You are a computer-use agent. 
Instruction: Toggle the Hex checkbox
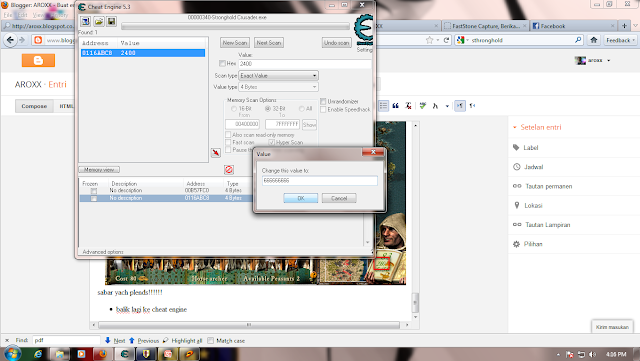pyautogui.click(x=222, y=63)
